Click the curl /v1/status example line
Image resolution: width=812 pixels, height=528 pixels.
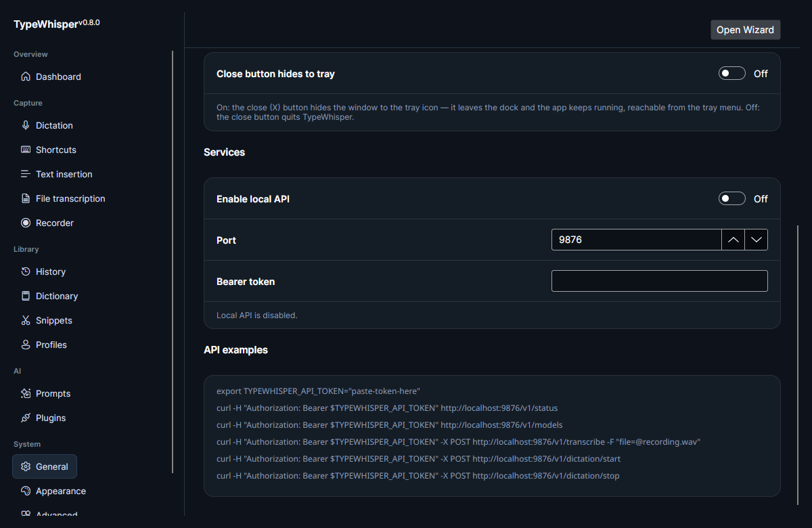[x=387, y=408]
